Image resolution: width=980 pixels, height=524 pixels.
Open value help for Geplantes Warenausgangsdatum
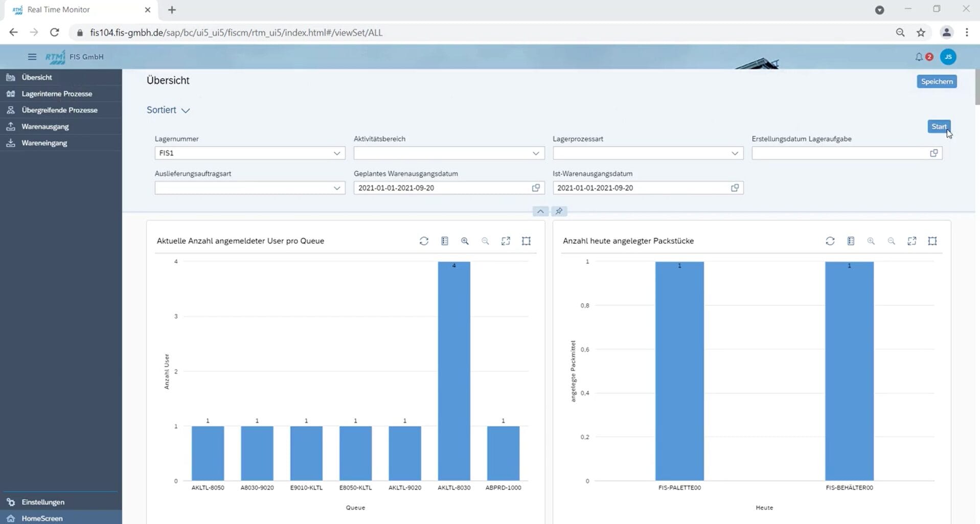[536, 188]
